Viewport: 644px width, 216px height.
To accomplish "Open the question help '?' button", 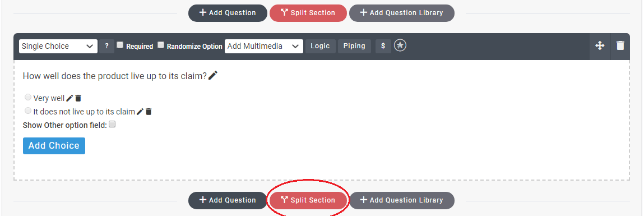I will coord(107,46).
